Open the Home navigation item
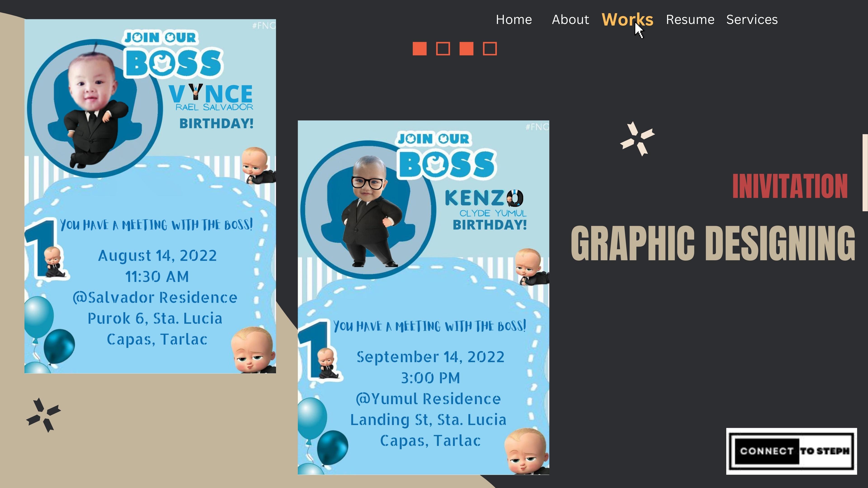 pos(514,19)
